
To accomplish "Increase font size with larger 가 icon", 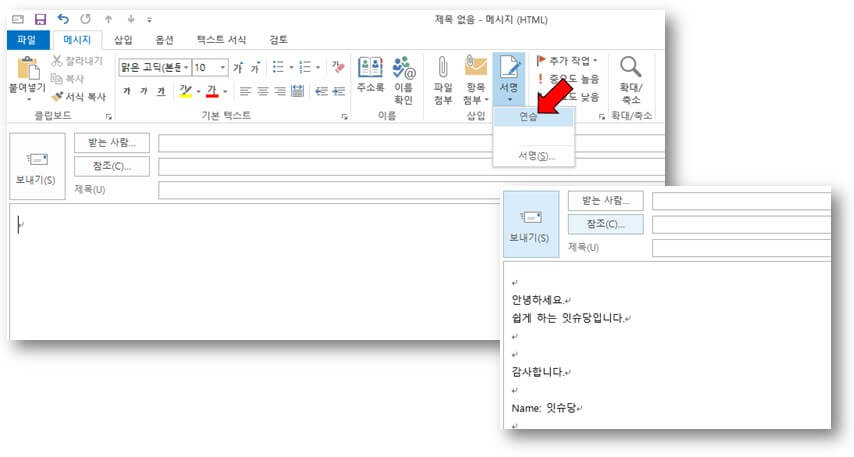I will [x=237, y=68].
